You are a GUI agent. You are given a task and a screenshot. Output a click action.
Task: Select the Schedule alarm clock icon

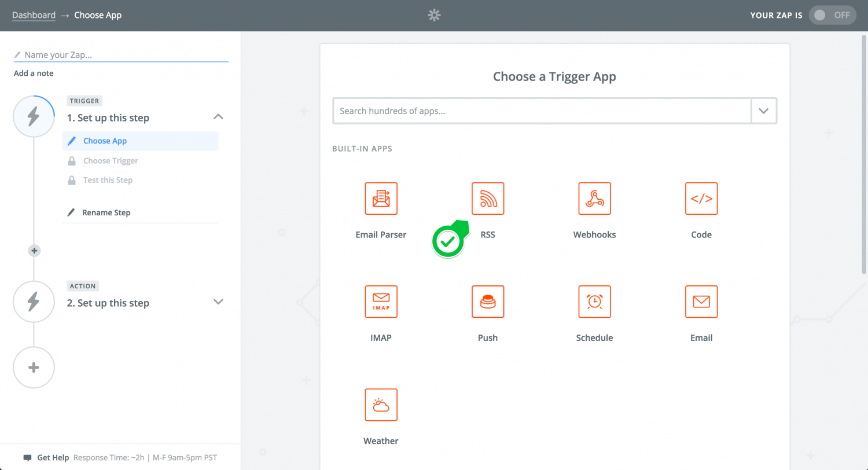click(x=595, y=302)
